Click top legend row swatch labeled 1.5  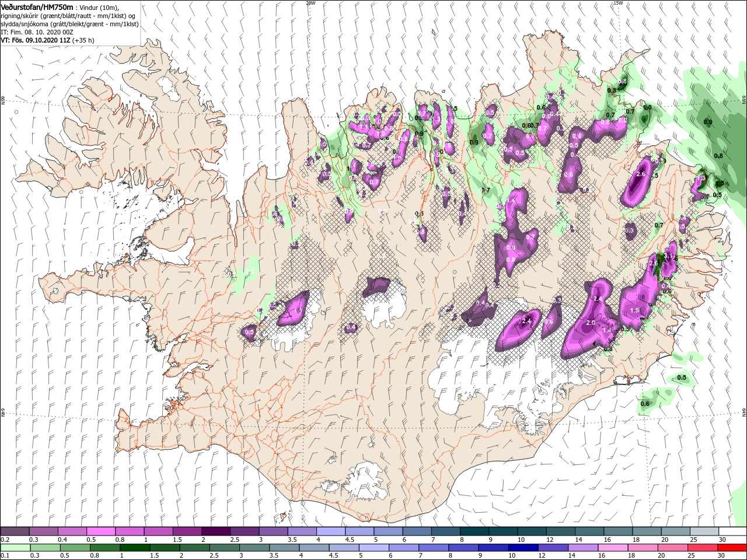tap(187, 531)
